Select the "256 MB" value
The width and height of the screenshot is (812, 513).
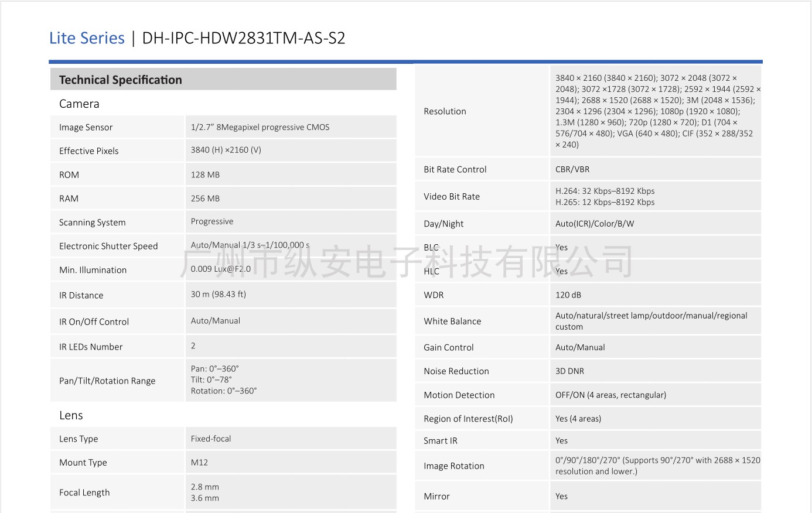coord(205,199)
